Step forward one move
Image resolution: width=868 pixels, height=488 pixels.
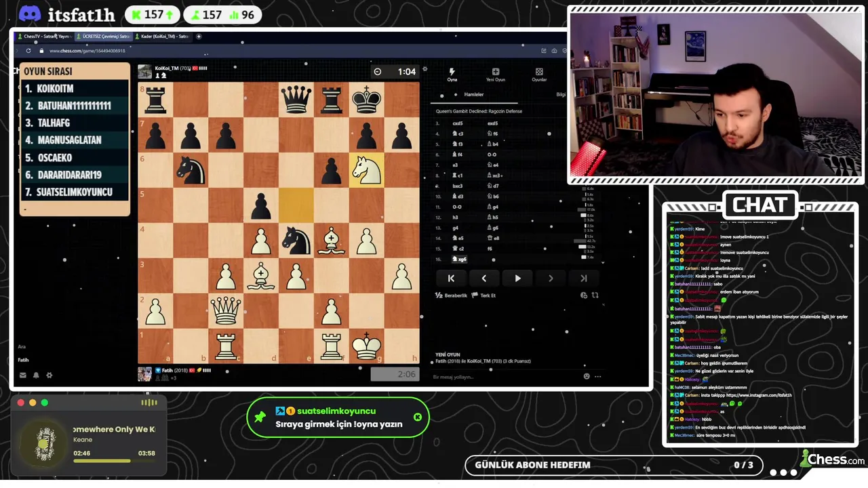point(551,278)
